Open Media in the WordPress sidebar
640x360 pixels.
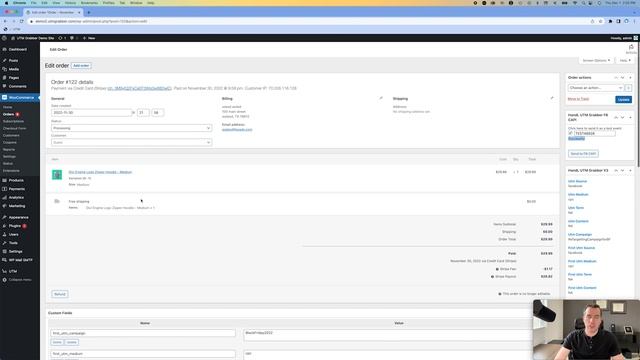(13, 69)
